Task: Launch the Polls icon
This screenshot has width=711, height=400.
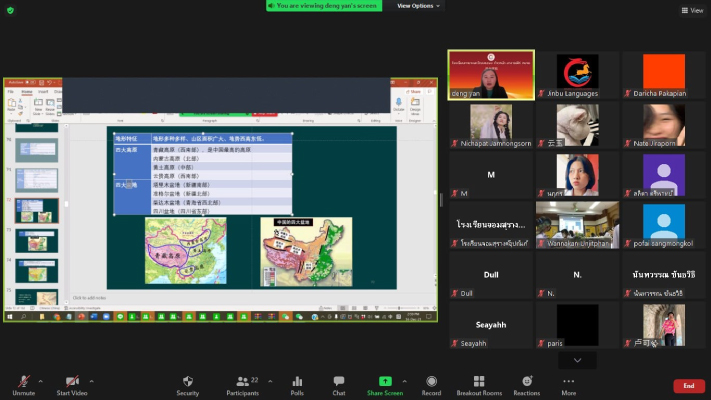Action: click(297, 384)
